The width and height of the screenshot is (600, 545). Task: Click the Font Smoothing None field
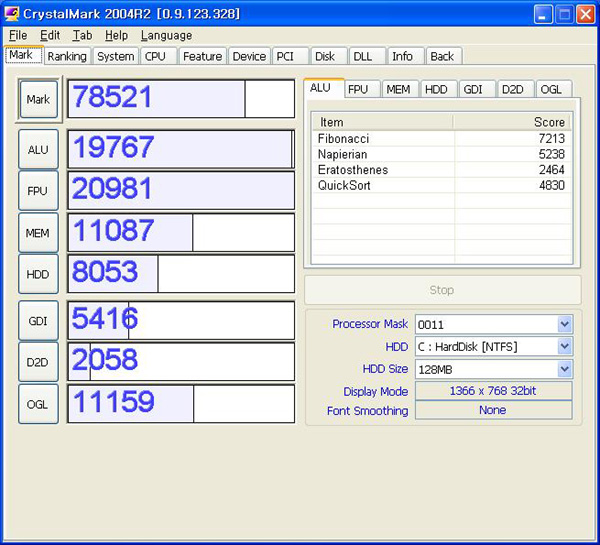coord(494,410)
